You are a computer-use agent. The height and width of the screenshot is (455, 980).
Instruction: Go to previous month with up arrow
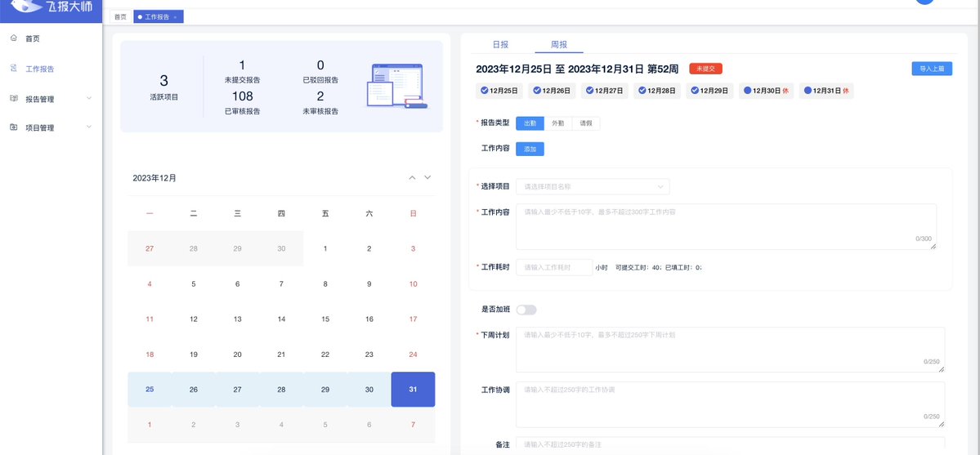tap(412, 177)
